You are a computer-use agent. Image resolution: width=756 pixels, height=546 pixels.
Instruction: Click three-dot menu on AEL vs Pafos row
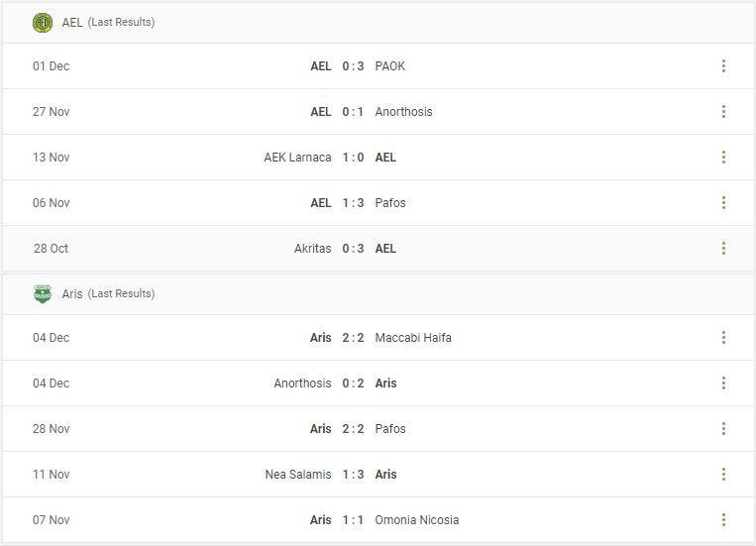tap(723, 203)
